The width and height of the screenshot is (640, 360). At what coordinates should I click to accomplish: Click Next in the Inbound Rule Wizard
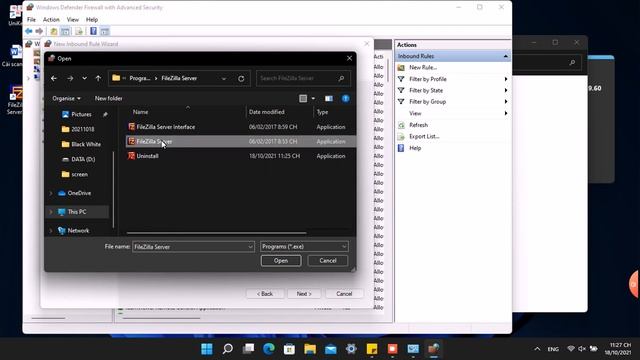coord(304,293)
